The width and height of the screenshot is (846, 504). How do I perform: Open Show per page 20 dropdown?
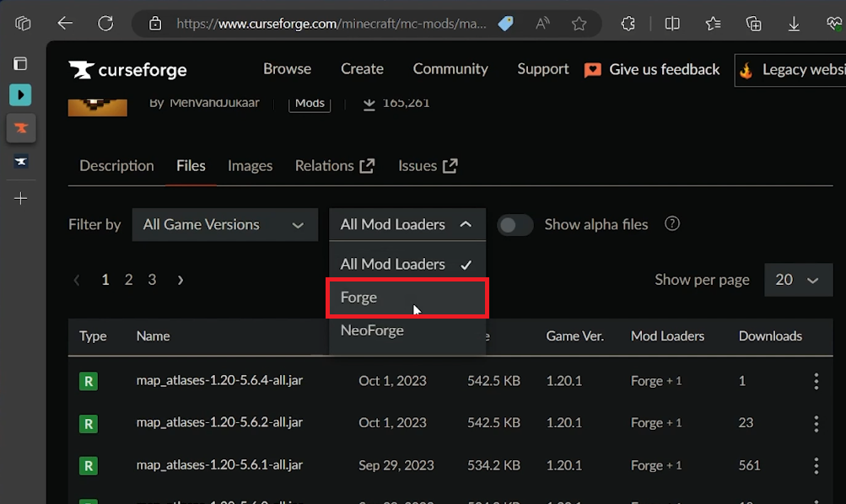[x=799, y=280]
